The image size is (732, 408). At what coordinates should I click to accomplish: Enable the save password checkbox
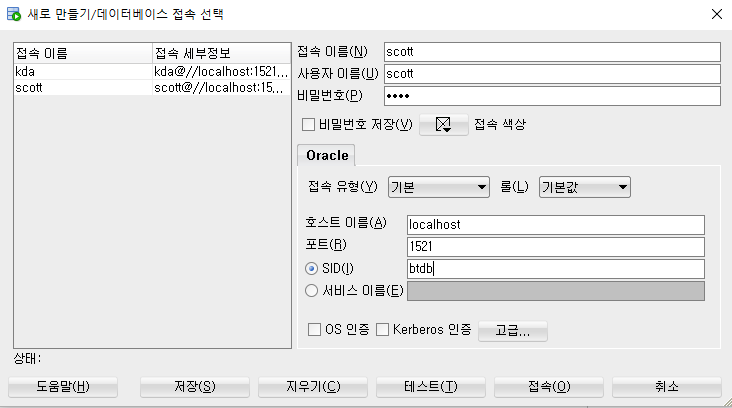click(308, 125)
